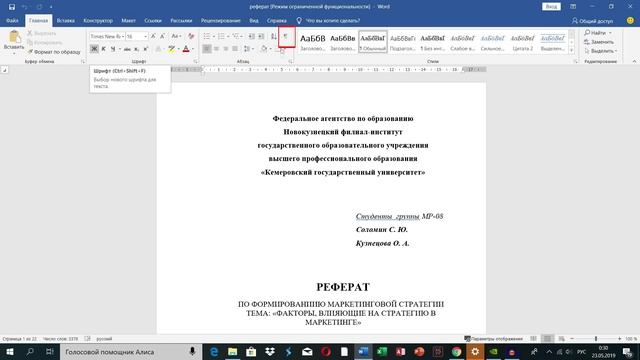
Task: Justify paragraph text
Action: 235,49
